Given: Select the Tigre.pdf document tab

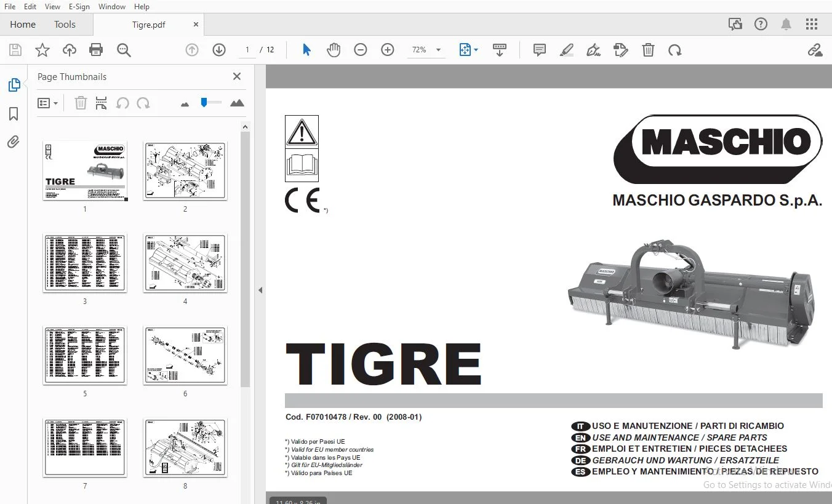Looking at the screenshot, I should coord(148,25).
